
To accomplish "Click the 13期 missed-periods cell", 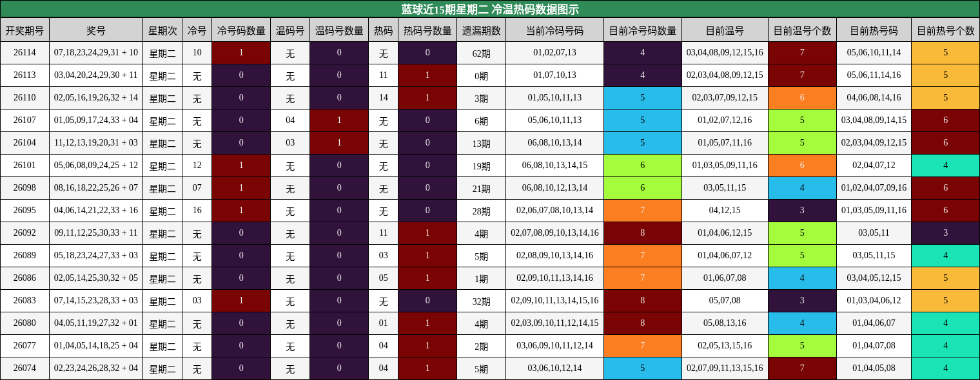I will [x=481, y=143].
